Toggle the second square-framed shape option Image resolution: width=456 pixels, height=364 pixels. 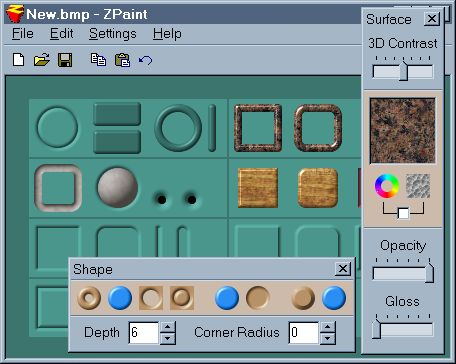[182, 298]
